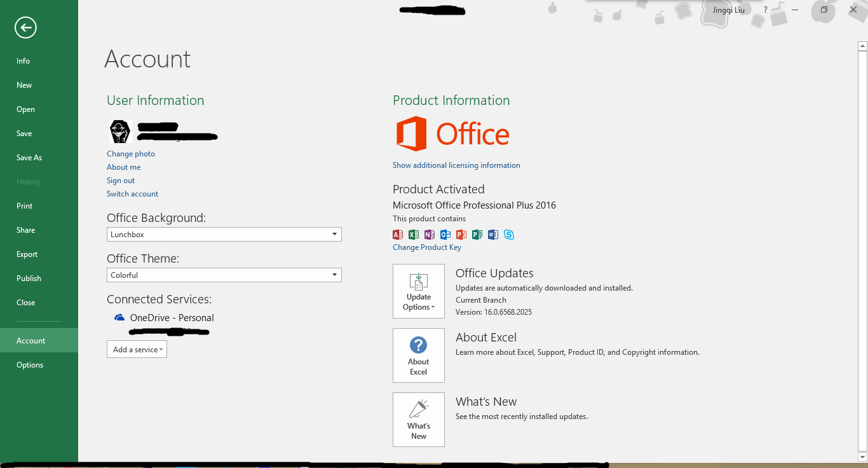Click the Publisher product icon
The image size is (868, 468).
(x=477, y=235)
